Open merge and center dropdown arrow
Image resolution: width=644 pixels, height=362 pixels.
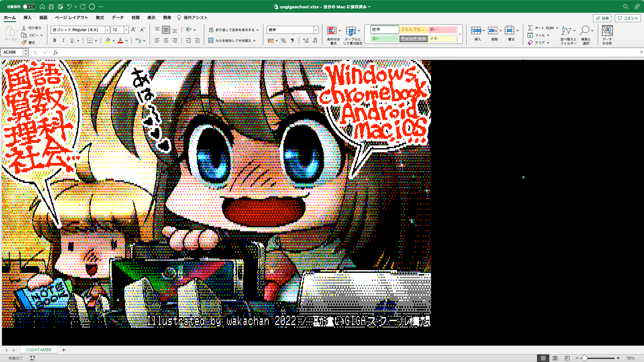(254, 41)
